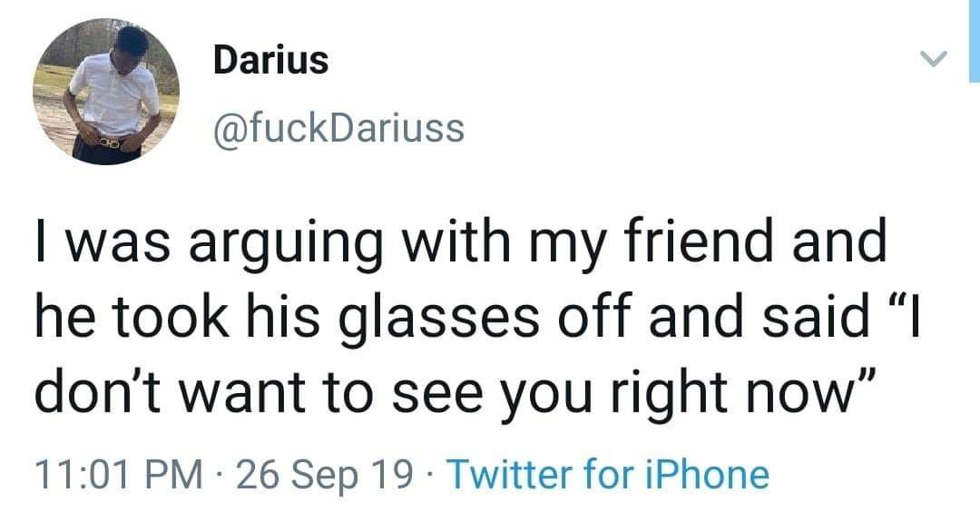980x522 pixels.
Task: Click the blue scrollbar at the right edge
Action: tap(974, 41)
